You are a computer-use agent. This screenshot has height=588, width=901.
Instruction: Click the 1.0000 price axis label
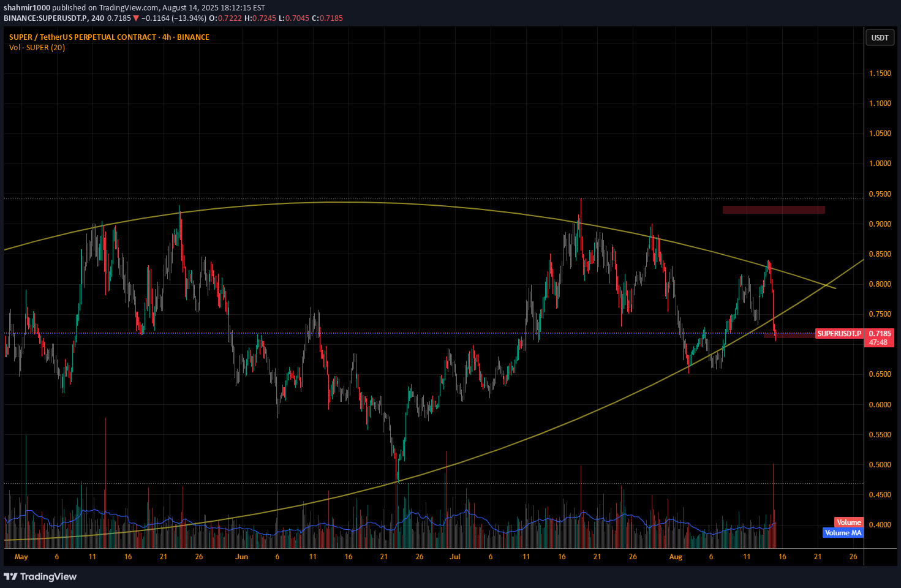click(880, 164)
